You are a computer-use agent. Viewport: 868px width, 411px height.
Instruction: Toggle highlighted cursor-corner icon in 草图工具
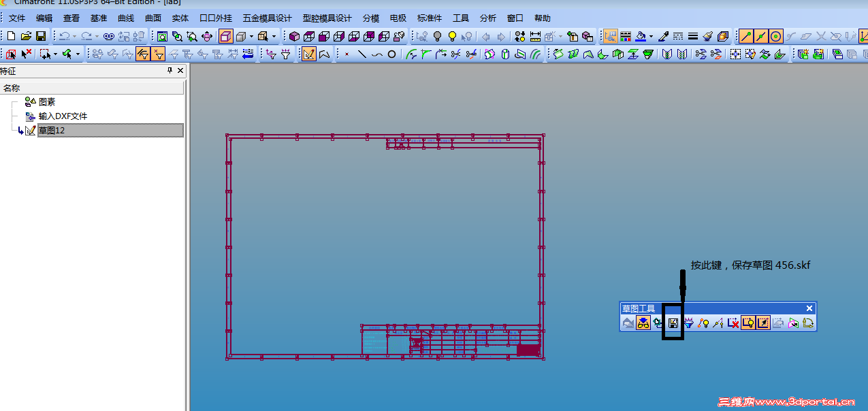coord(763,323)
